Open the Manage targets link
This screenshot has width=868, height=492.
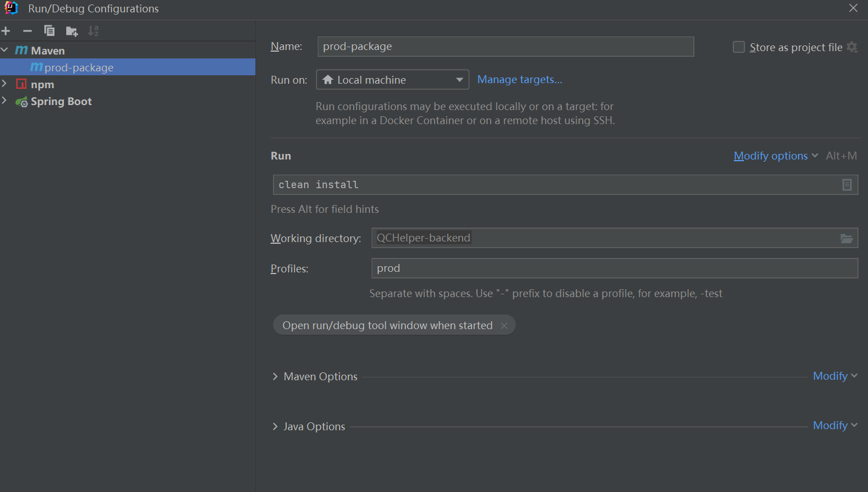click(x=519, y=80)
